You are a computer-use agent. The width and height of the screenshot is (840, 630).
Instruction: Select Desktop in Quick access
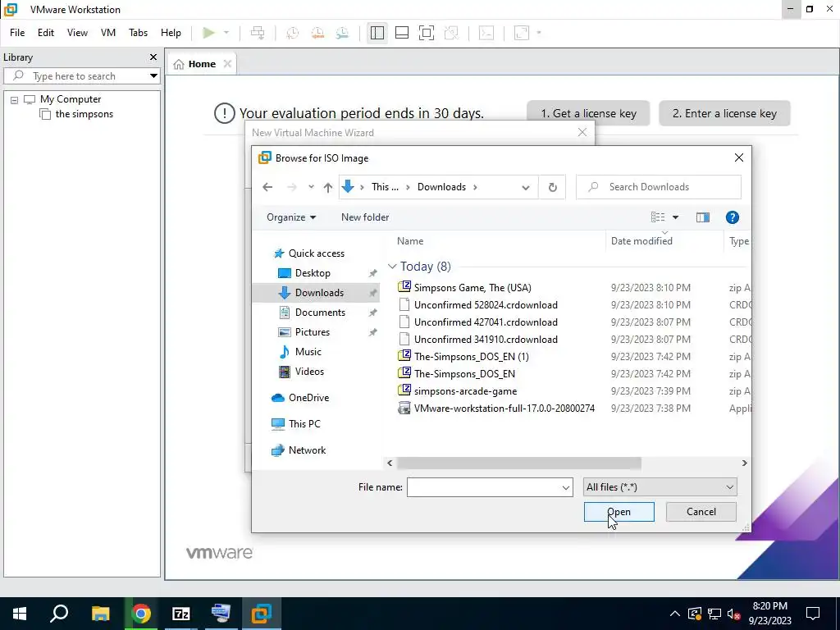[313, 272]
